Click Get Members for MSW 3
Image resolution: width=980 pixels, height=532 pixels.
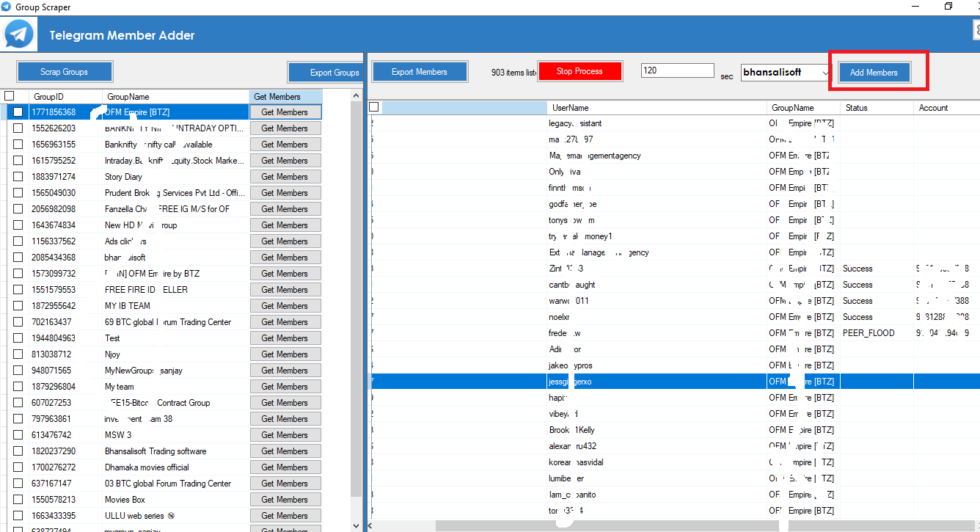pyautogui.click(x=285, y=435)
